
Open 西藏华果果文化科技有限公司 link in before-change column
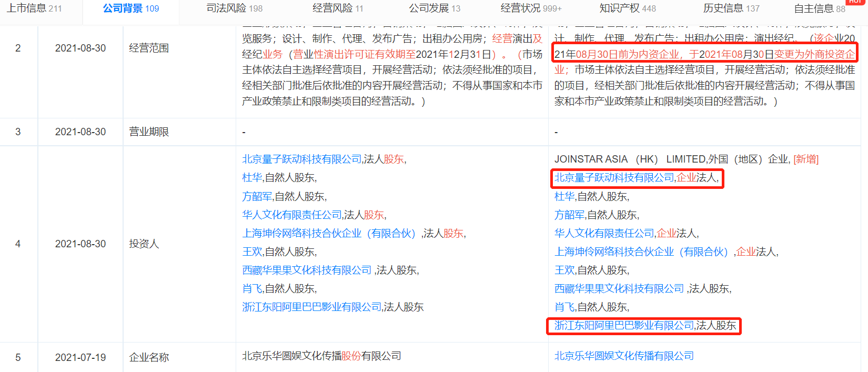(307, 270)
